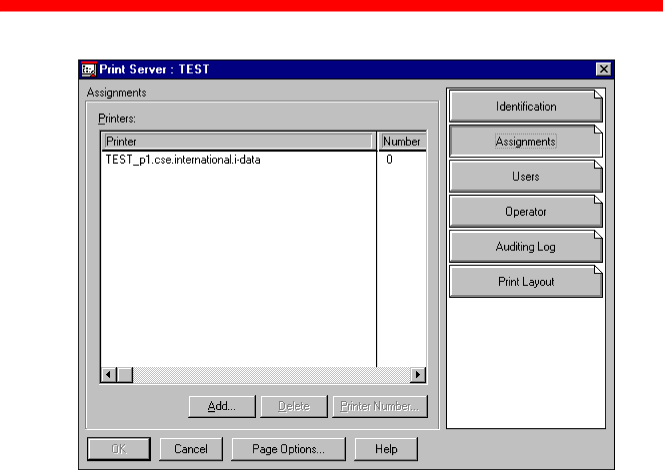Go to the Print Layout page
The image size is (663, 470).
click(526, 281)
